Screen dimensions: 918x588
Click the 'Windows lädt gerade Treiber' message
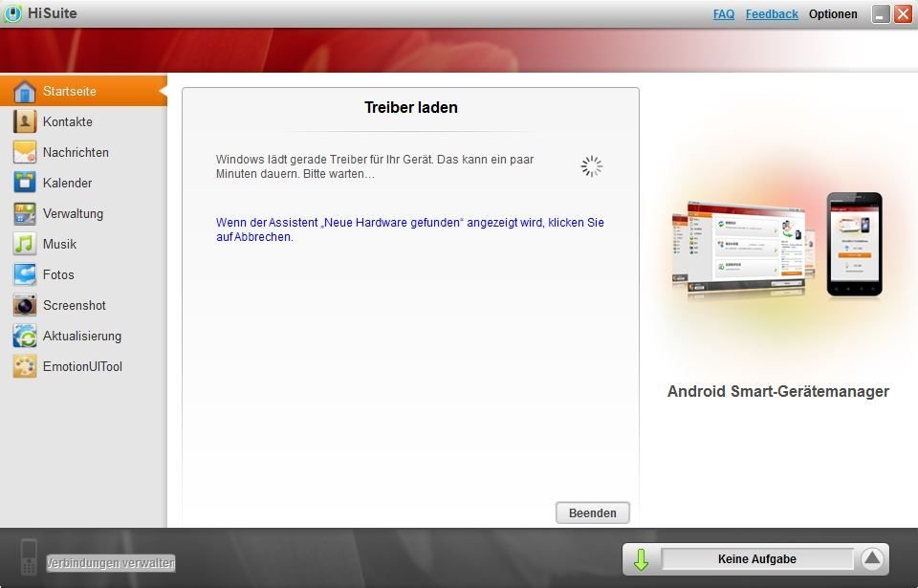(375, 166)
